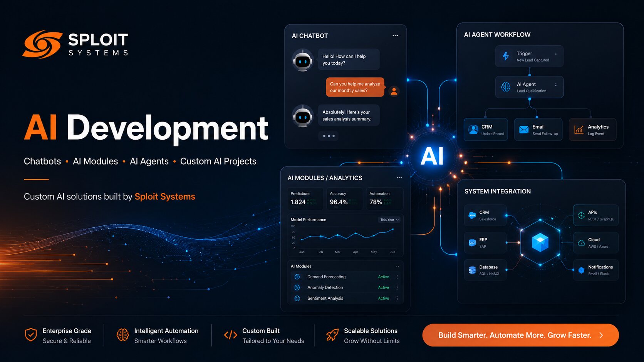The width and height of the screenshot is (644, 362).
Task: Click the orange user avatar icon
Action: (x=394, y=91)
